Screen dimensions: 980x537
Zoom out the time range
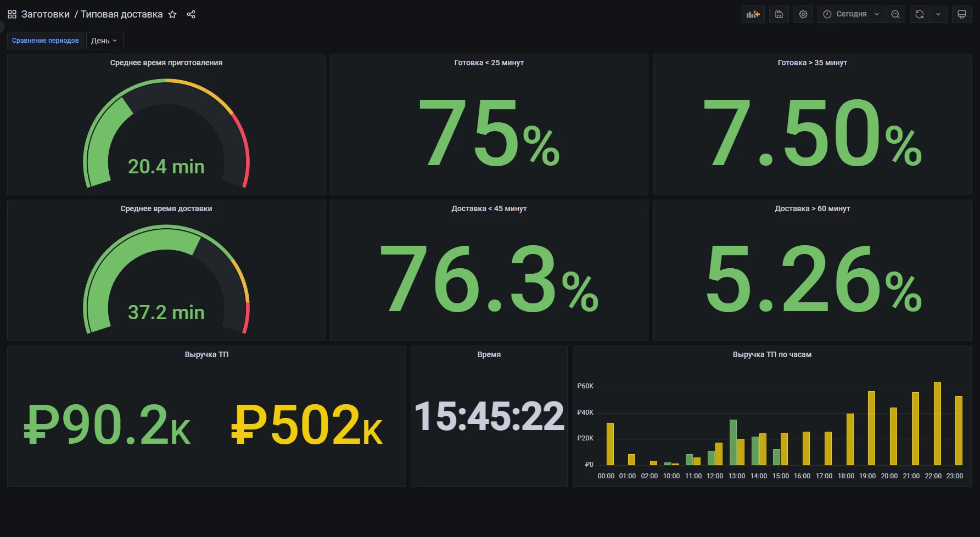(x=895, y=14)
